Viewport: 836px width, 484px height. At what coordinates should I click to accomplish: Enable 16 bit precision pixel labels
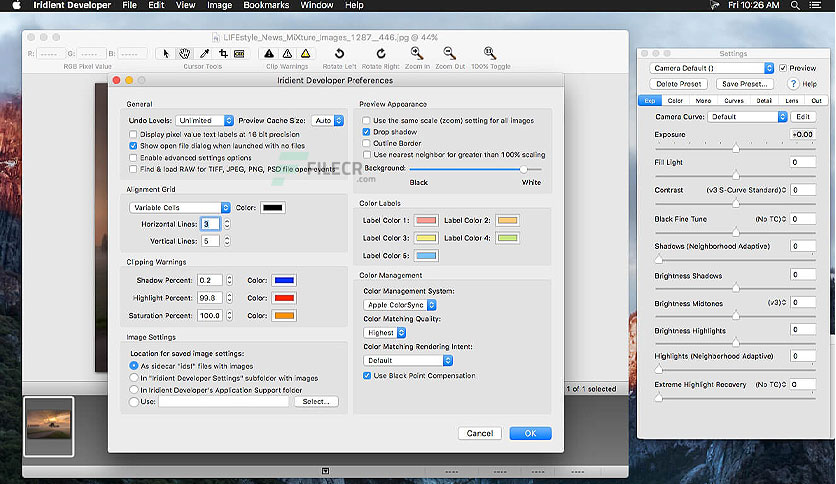pos(133,134)
